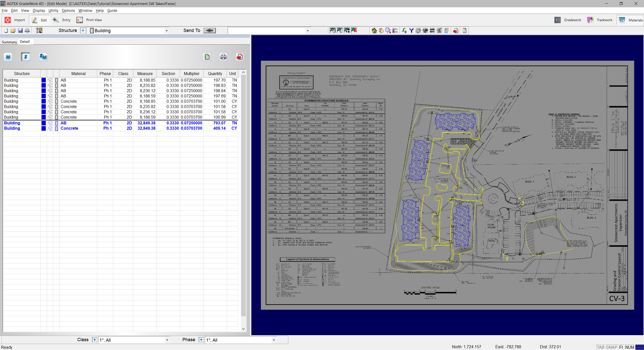Screen dimensions: 644x350
Task: Toggle the second view-filter button with L shape
Action: pos(340,30)
